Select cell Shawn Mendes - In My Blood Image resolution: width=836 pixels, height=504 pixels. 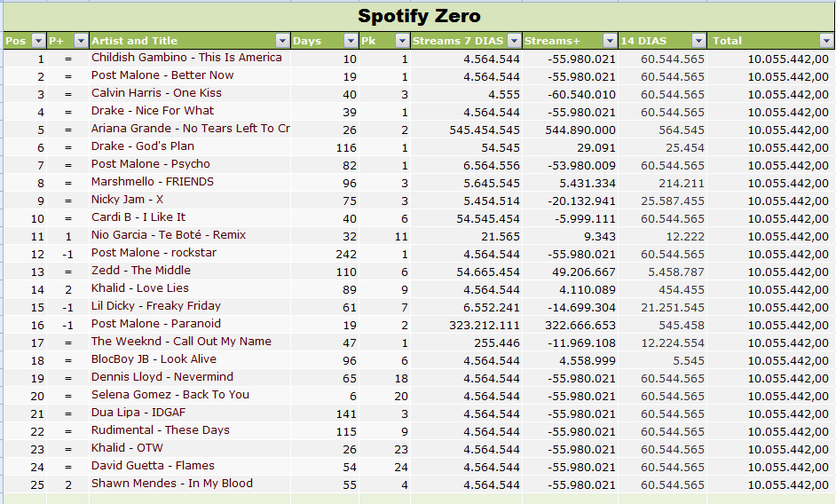(190, 484)
